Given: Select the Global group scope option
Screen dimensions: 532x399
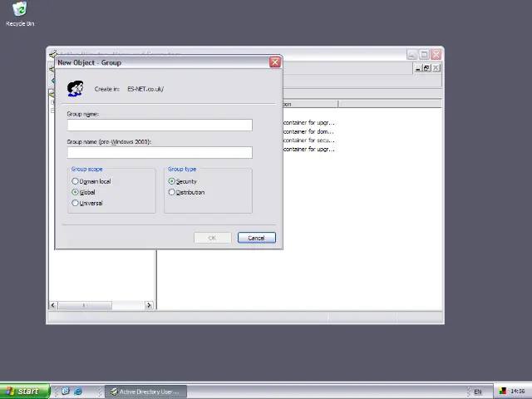Looking at the screenshot, I should pos(83,192).
